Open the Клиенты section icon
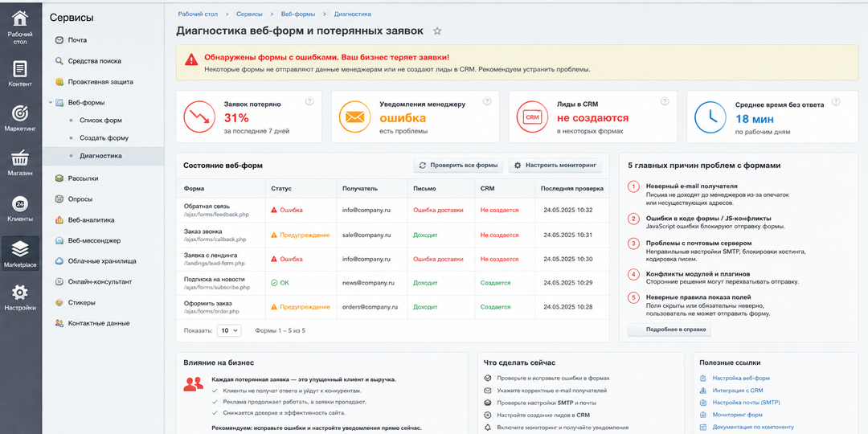The width and height of the screenshot is (868, 434). pyautogui.click(x=20, y=203)
